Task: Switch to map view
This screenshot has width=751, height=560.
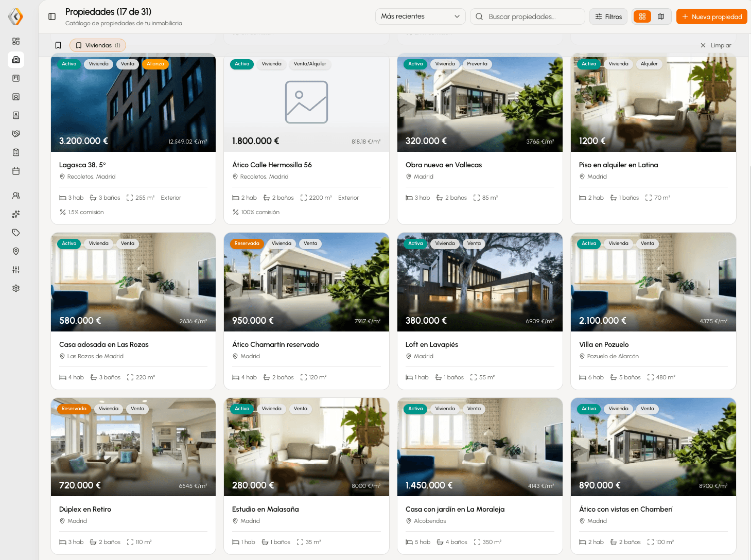Action: pyautogui.click(x=661, y=16)
